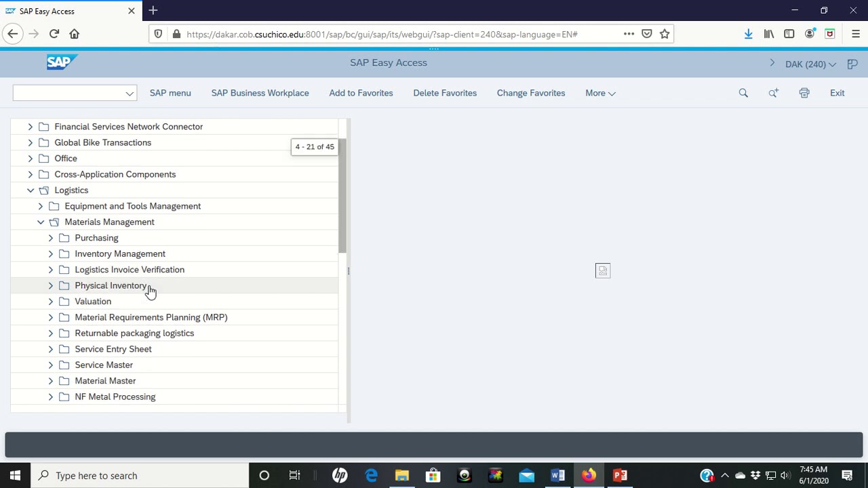The width and height of the screenshot is (868, 488).
Task: Click the SAP logo
Action: (x=62, y=62)
